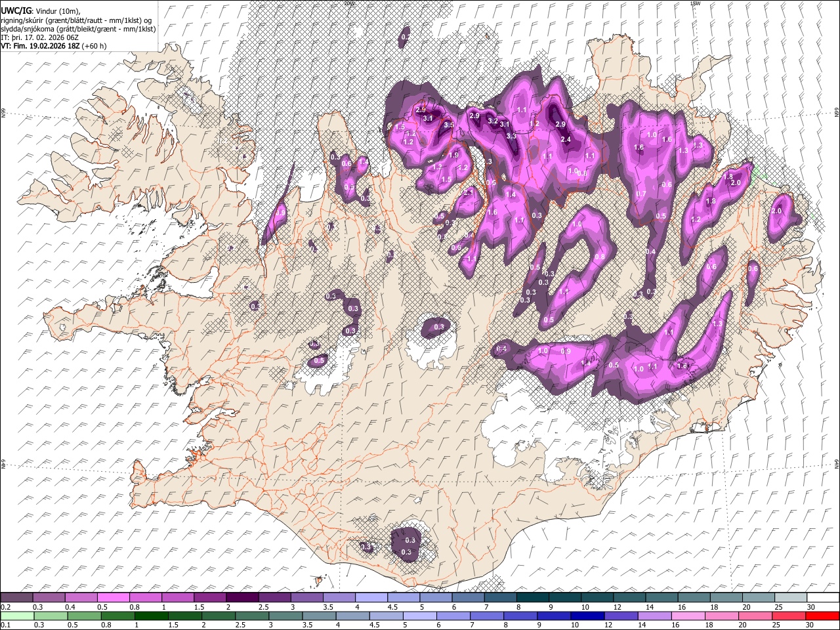Select the '3.3' precipitation value on the map
Image resolution: width=840 pixels, height=630 pixels.
click(x=512, y=135)
